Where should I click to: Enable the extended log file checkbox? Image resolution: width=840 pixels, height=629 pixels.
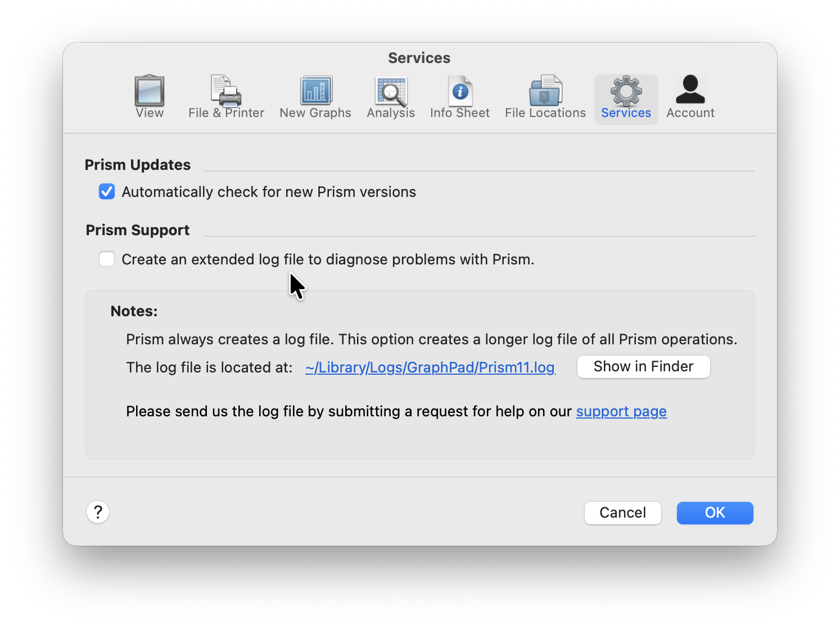coord(107,259)
